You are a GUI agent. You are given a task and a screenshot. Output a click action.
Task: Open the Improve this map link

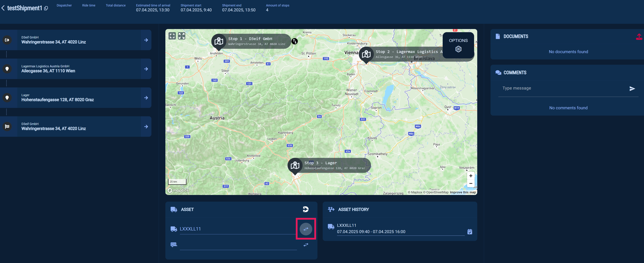point(463,192)
